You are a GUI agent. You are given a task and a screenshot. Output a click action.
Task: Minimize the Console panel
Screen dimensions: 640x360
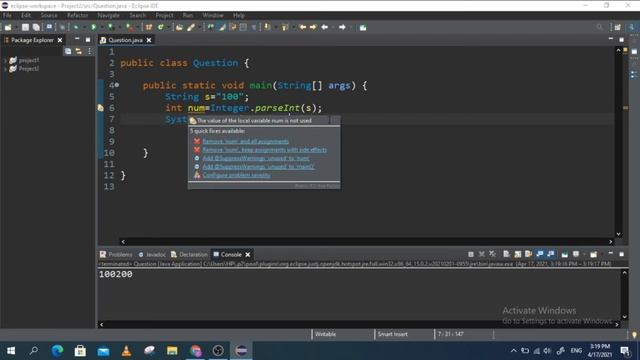pyautogui.click(x=611, y=253)
